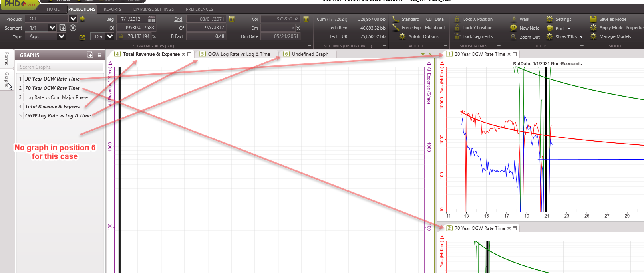644x273 pixels.
Task: Open the Type Arps dropdown
Action: click(x=61, y=36)
